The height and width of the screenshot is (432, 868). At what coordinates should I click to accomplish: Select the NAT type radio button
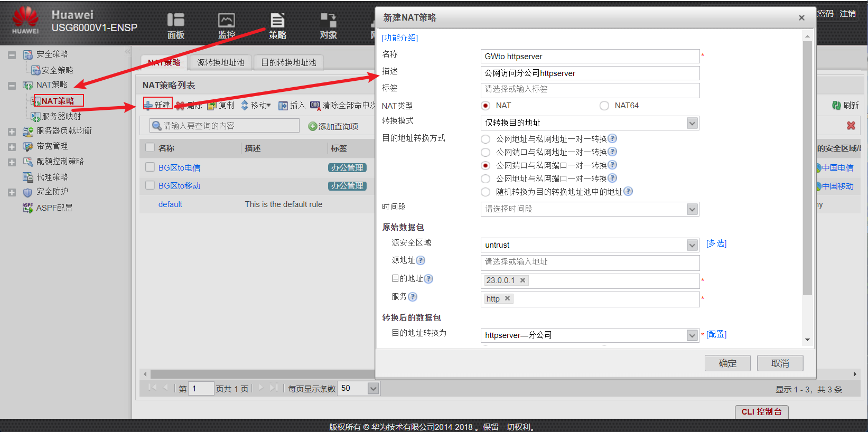pos(486,106)
